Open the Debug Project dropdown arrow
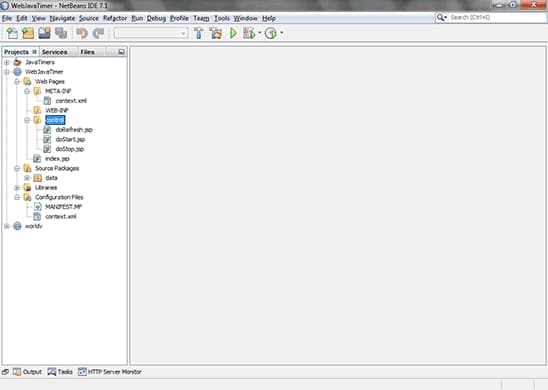The image size is (548, 390). (x=260, y=33)
